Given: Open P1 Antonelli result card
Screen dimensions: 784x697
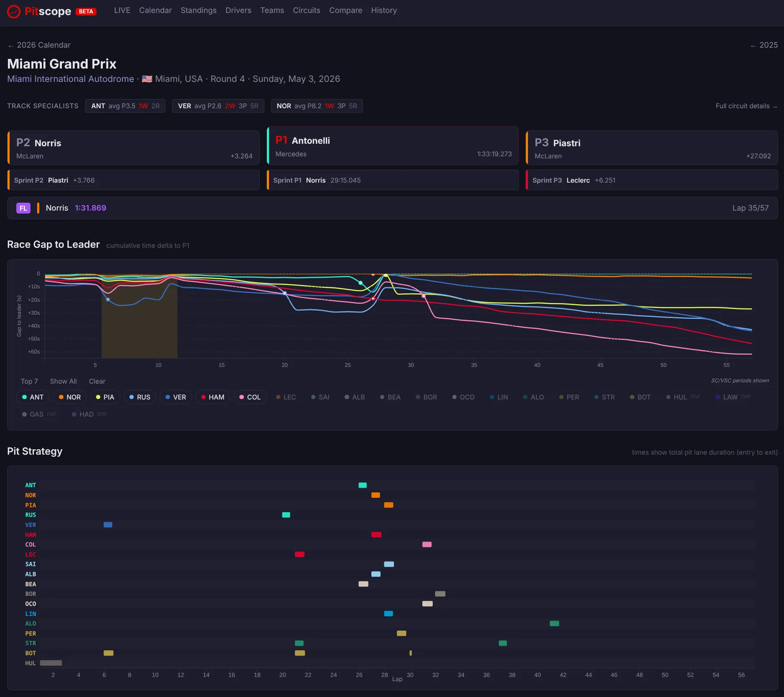Looking at the screenshot, I should [x=393, y=145].
